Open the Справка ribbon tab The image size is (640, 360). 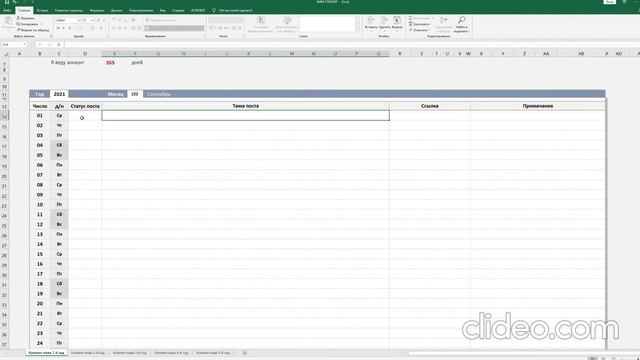[178, 10]
